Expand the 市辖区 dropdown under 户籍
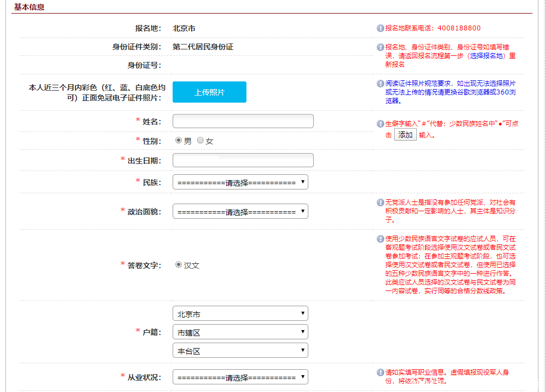 240,332
